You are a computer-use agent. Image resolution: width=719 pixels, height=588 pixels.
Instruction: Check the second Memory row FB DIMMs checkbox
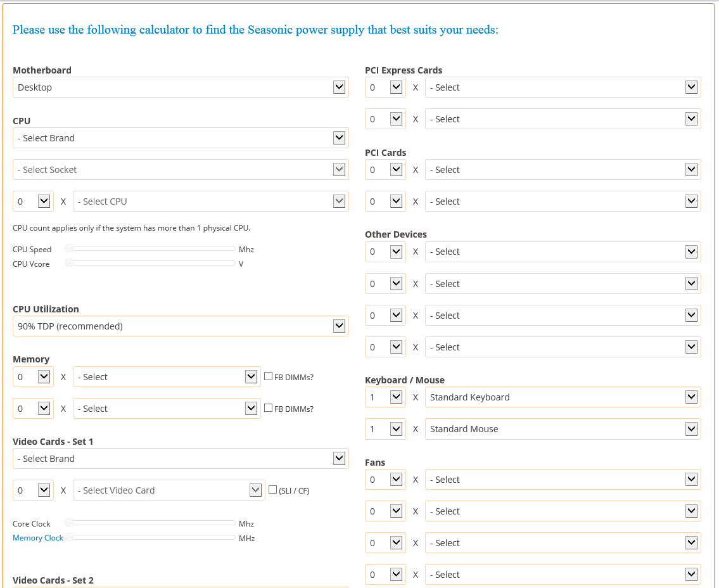(x=268, y=408)
